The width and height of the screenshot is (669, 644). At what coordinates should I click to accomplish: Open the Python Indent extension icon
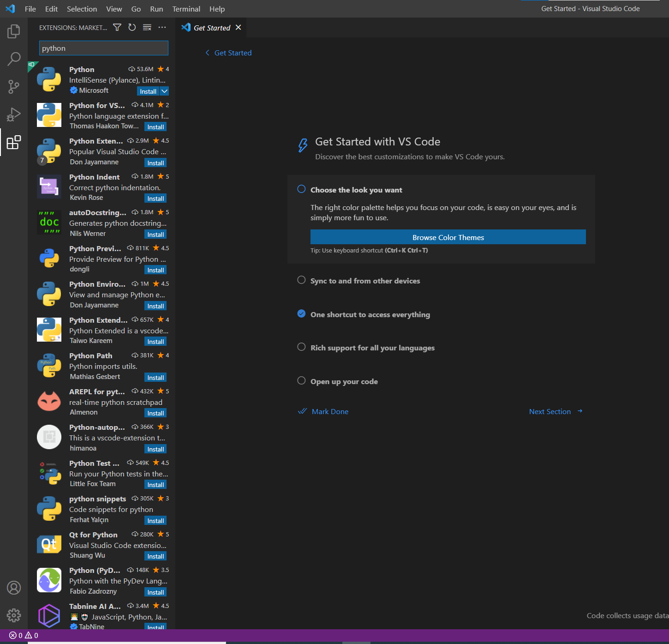tap(49, 187)
